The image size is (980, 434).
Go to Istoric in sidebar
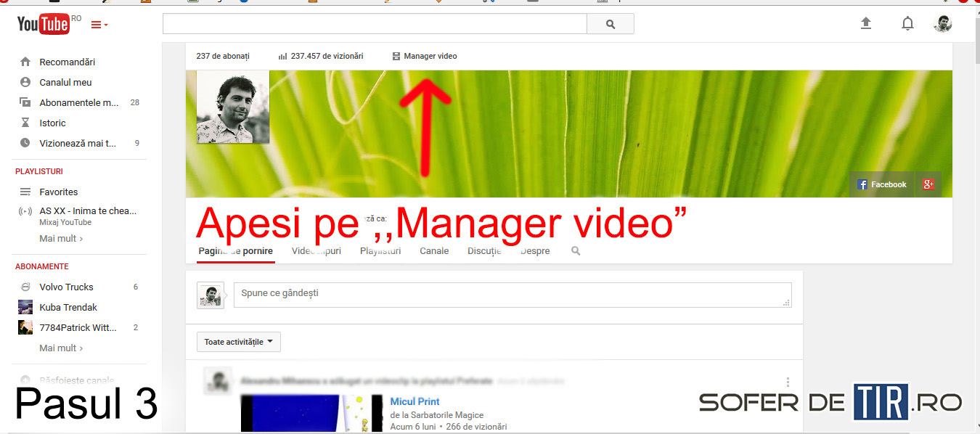tap(52, 123)
